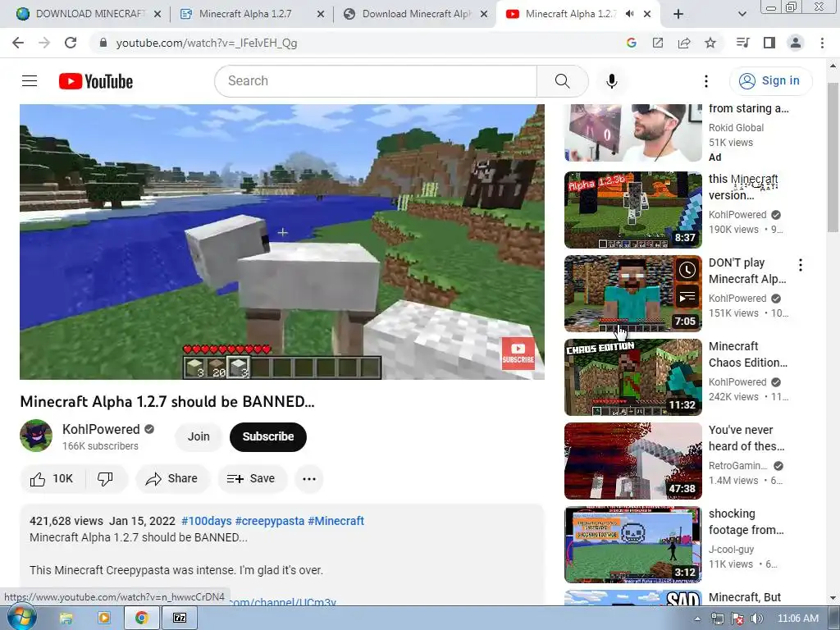This screenshot has height=630, width=840.
Task: Open the Chrome profile avatar
Action: 796,43
